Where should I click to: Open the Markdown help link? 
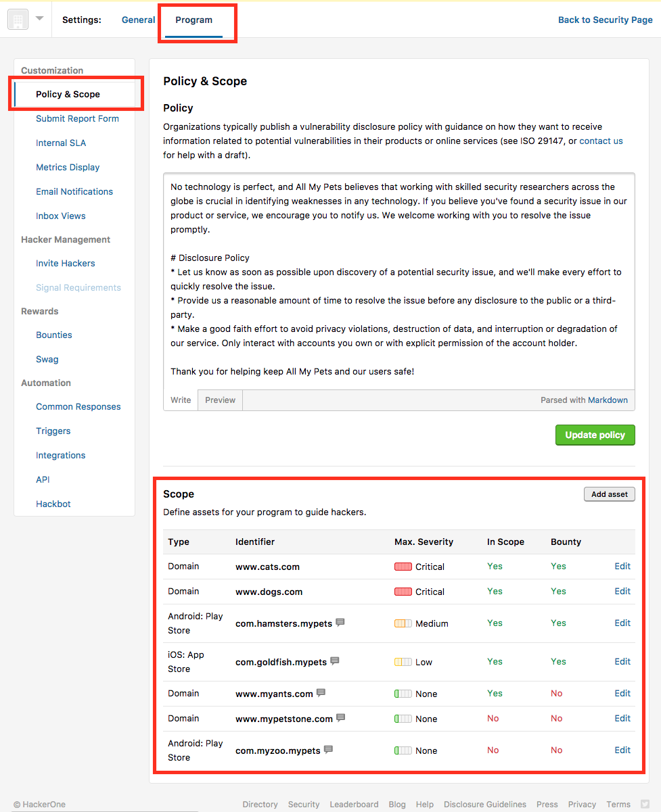coord(608,400)
